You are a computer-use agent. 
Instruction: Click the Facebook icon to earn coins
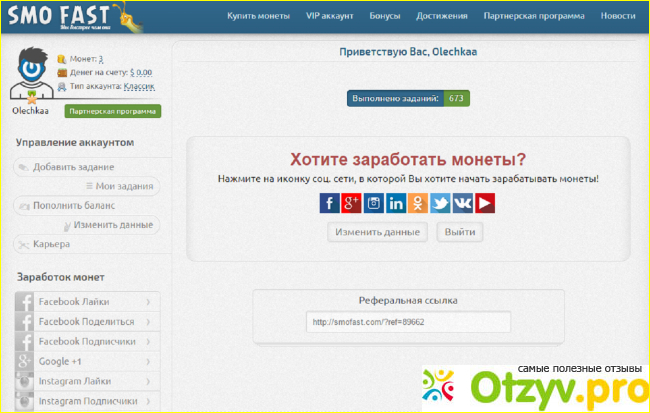tap(329, 203)
